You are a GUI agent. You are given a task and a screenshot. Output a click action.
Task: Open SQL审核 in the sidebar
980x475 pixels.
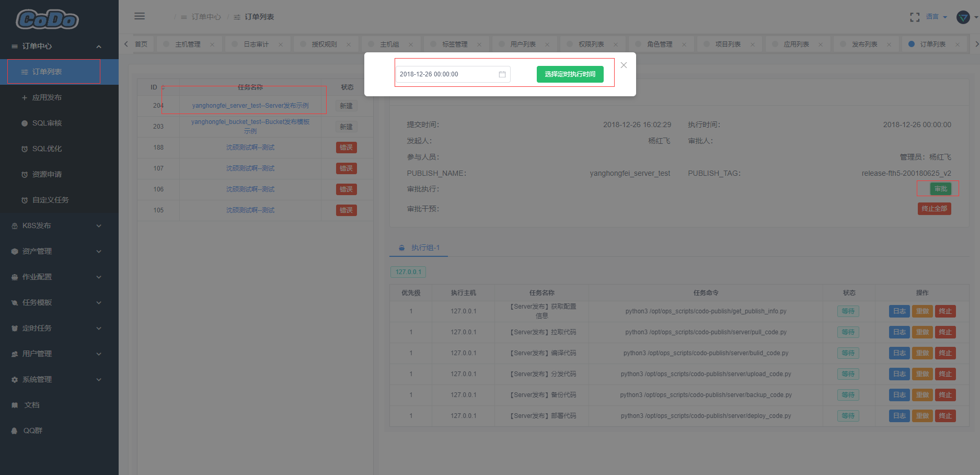(59, 123)
